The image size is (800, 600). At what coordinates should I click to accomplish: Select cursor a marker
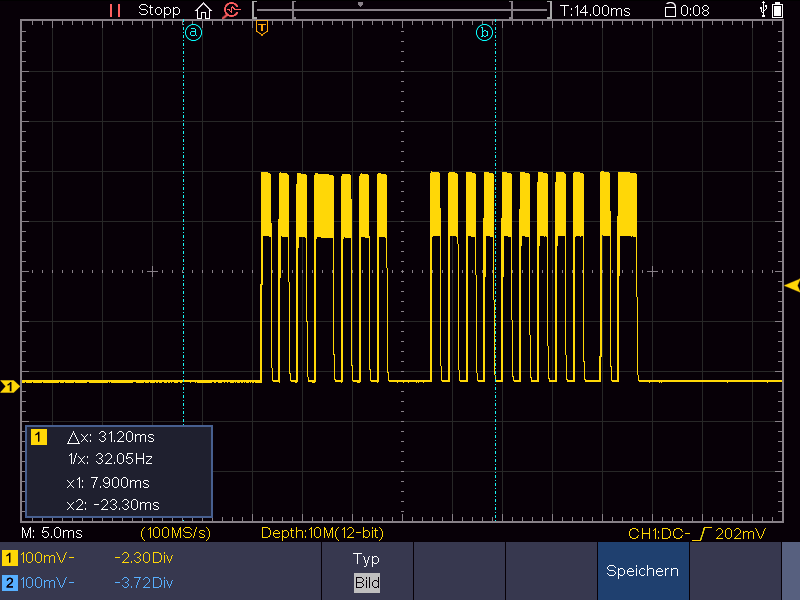coord(193,33)
